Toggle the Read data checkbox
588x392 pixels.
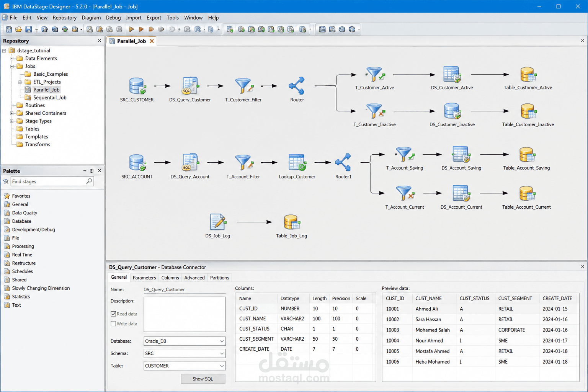coord(113,314)
